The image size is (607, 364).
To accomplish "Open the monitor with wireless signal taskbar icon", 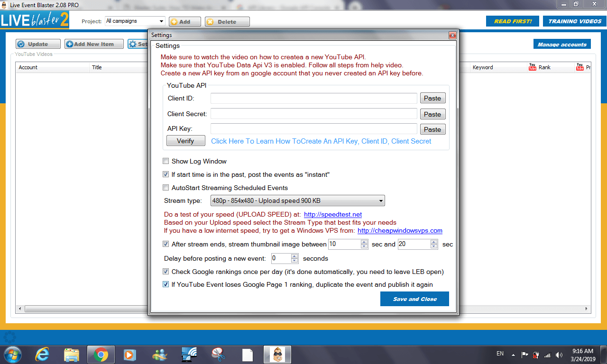I will point(189,355).
